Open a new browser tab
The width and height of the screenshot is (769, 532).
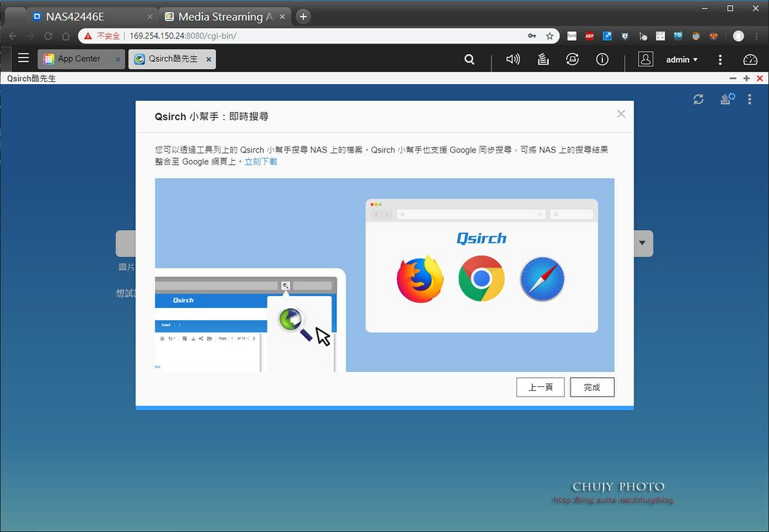tap(303, 17)
